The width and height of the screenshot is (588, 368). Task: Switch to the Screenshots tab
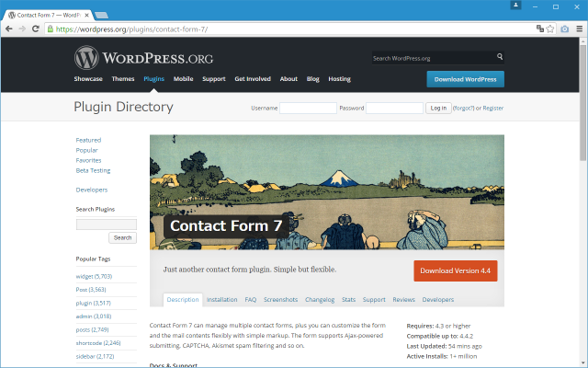pos(280,300)
